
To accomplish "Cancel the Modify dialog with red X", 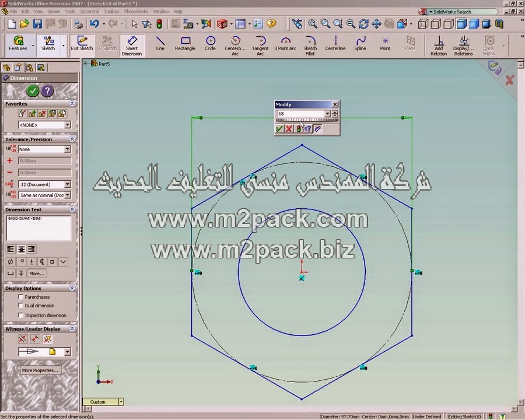I will click(289, 128).
